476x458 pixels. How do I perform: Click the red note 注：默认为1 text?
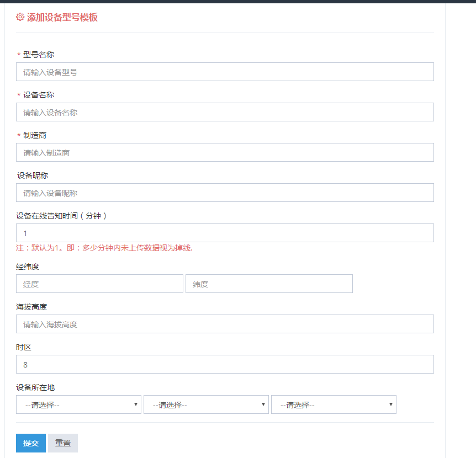[x=104, y=248]
